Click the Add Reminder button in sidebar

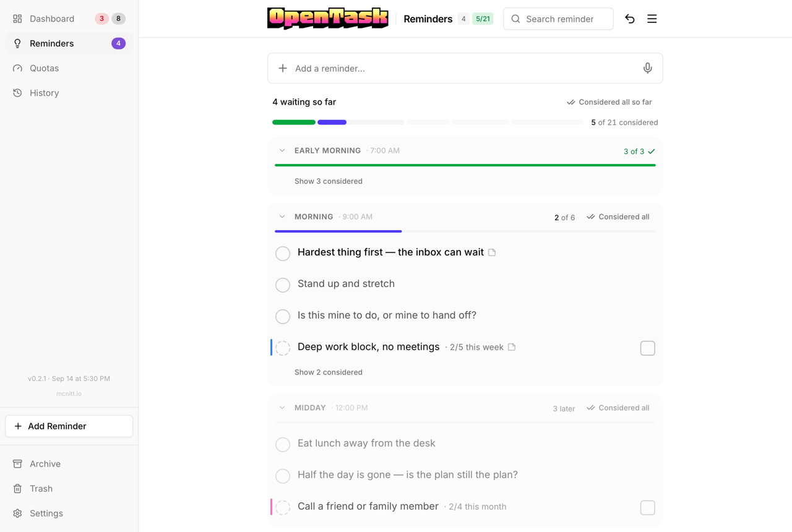pyautogui.click(x=69, y=426)
